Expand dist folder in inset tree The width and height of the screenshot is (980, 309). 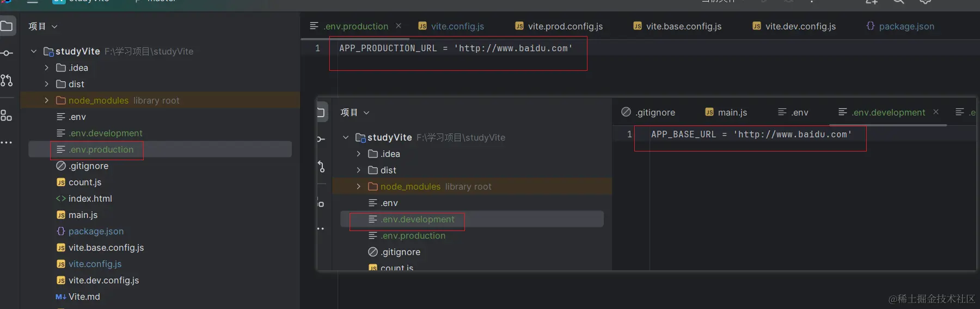click(358, 170)
